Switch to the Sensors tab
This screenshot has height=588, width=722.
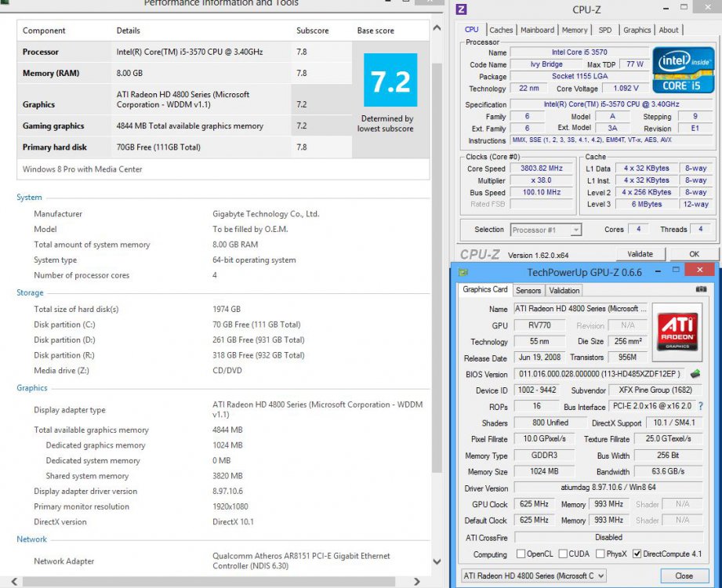point(528,291)
